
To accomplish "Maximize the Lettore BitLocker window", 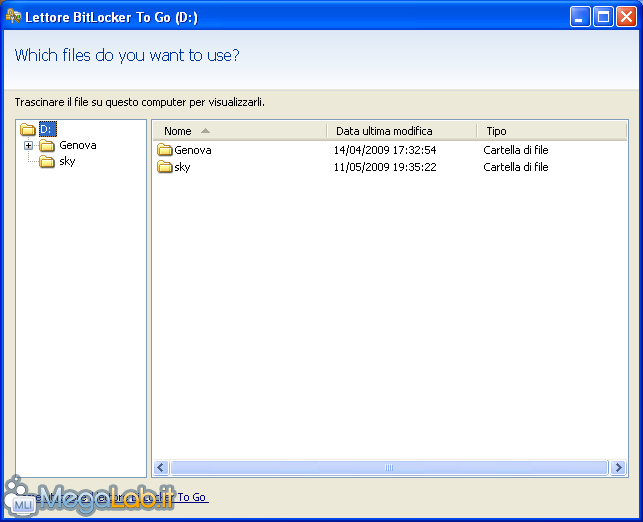I will coord(603,17).
